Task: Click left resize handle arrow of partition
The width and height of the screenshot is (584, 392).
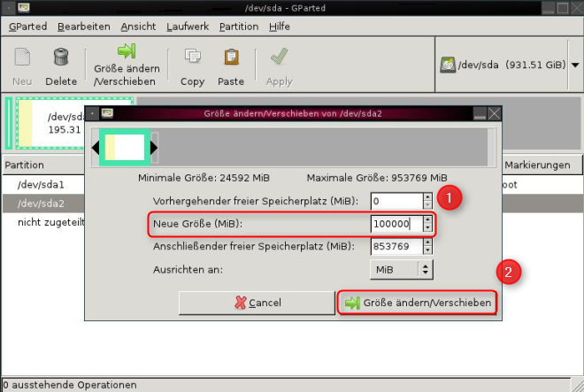Action: pyautogui.click(x=96, y=148)
